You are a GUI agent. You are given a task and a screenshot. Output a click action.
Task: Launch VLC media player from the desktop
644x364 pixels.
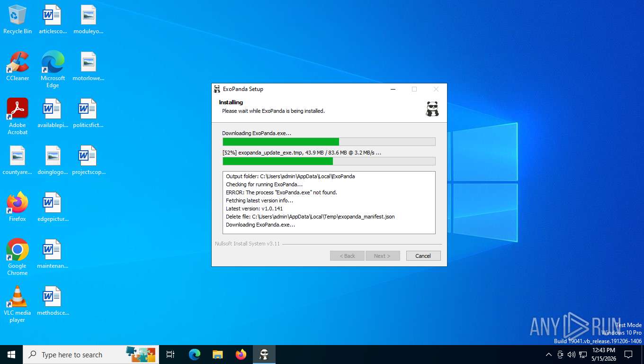[18, 304]
